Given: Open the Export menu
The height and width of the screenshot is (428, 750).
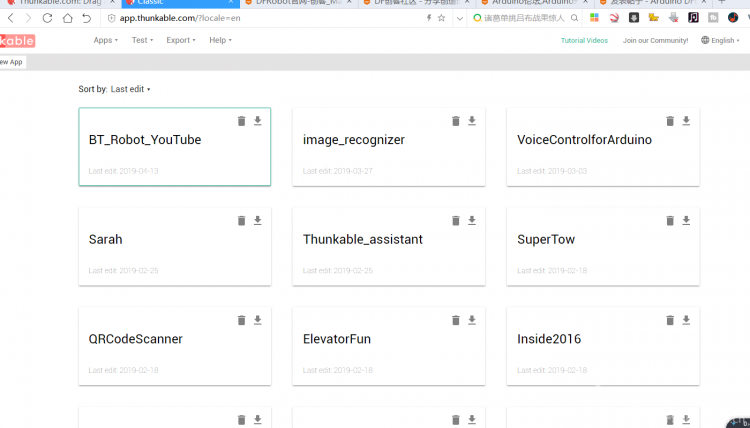Looking at the screenshot, I should pyautogui.click(x=181, y=40).
